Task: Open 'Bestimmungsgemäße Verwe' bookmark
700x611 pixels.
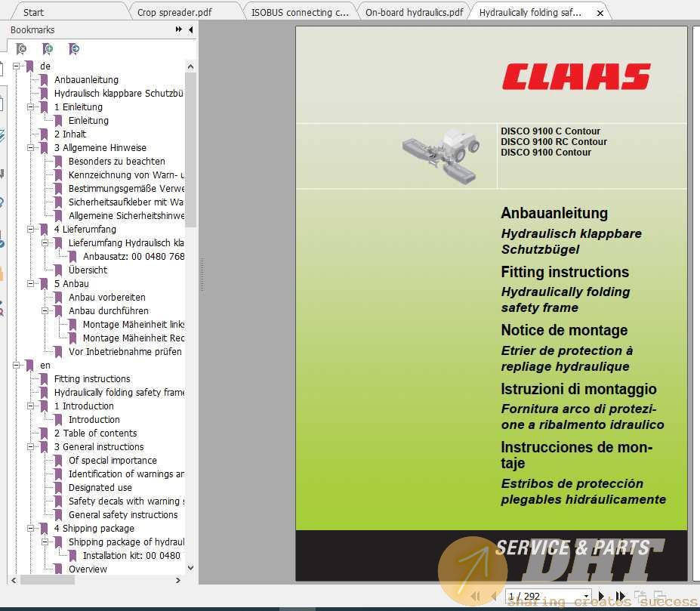Action: coord(126,189)
